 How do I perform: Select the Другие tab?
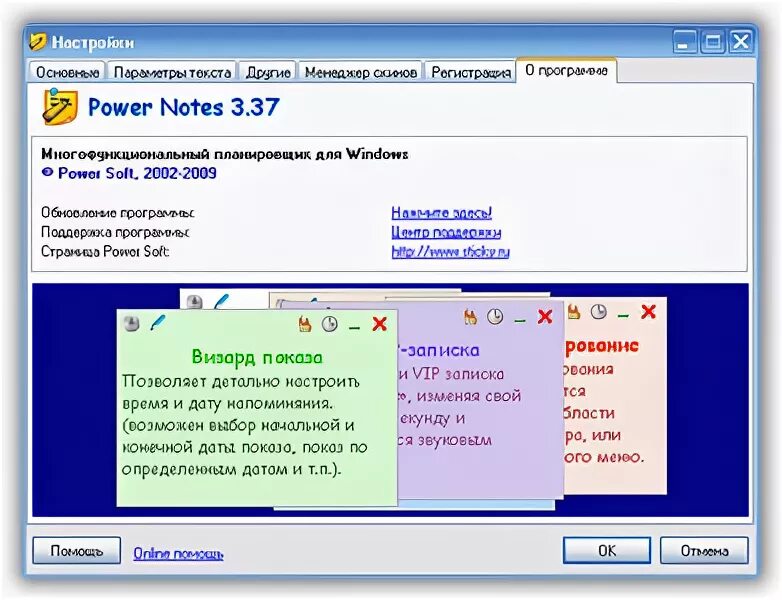click(x=268, y=72)
